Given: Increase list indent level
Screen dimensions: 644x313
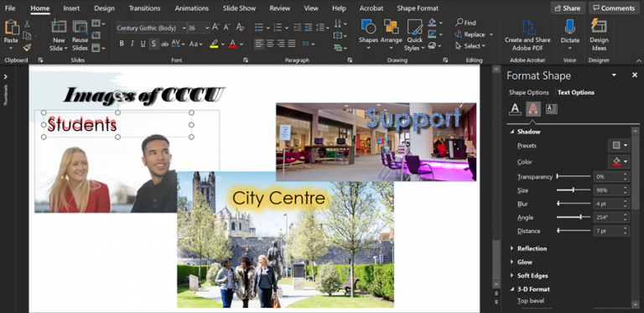Looking at the screenshot, I should (308, 28).
